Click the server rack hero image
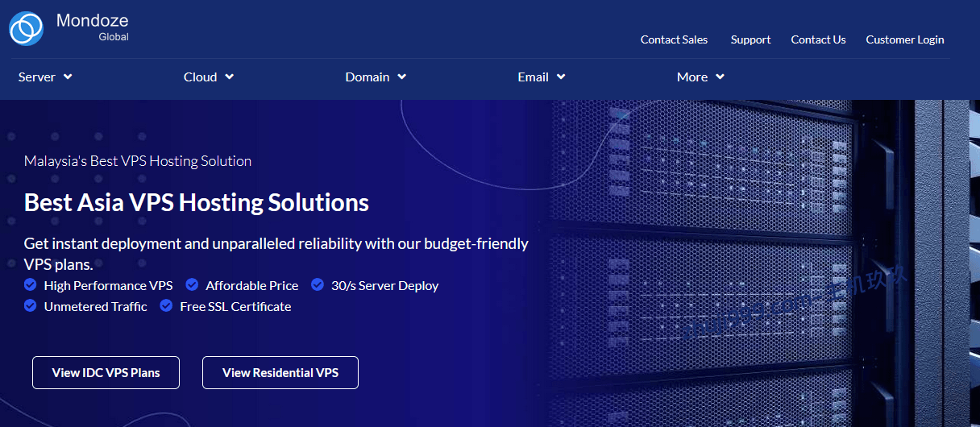Screen dimensions: 980x427 point(758,258)
